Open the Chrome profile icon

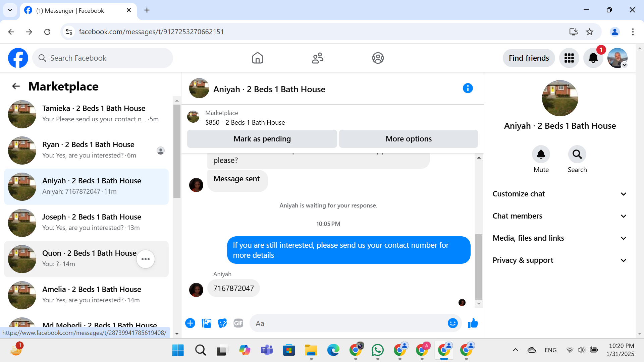615,32
